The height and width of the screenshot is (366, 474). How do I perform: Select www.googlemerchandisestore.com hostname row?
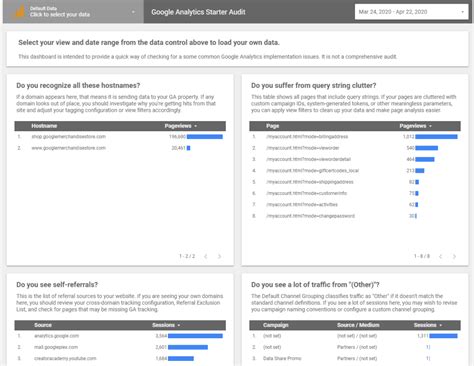(x=120, y=148)
